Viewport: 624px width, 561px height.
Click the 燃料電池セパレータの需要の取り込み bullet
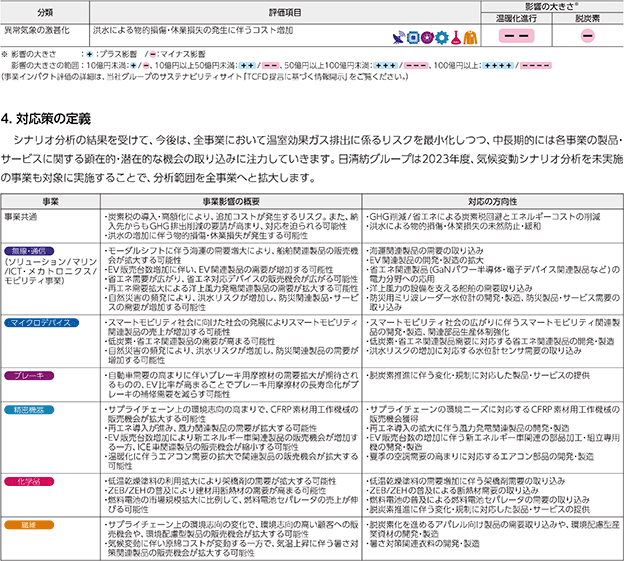pos(478,500)
